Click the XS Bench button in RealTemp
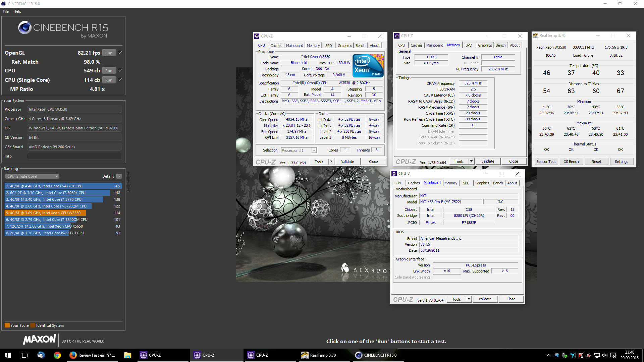644x362 pixels. coord(571,162)
